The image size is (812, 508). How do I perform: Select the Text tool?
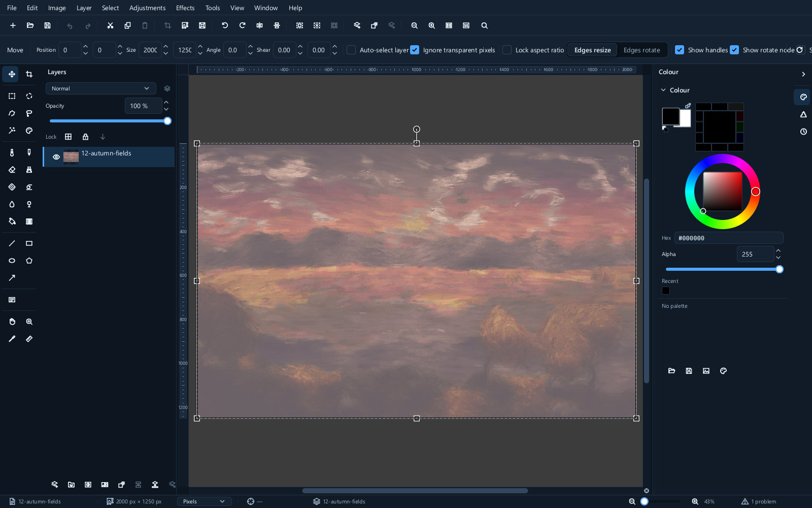coord(12,300)
